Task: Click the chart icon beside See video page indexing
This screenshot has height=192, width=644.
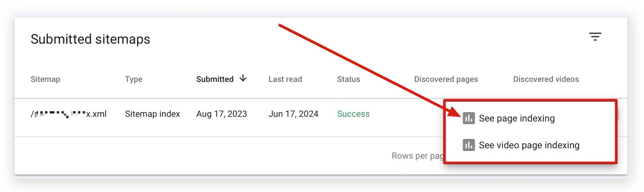Action: (469, 145)
